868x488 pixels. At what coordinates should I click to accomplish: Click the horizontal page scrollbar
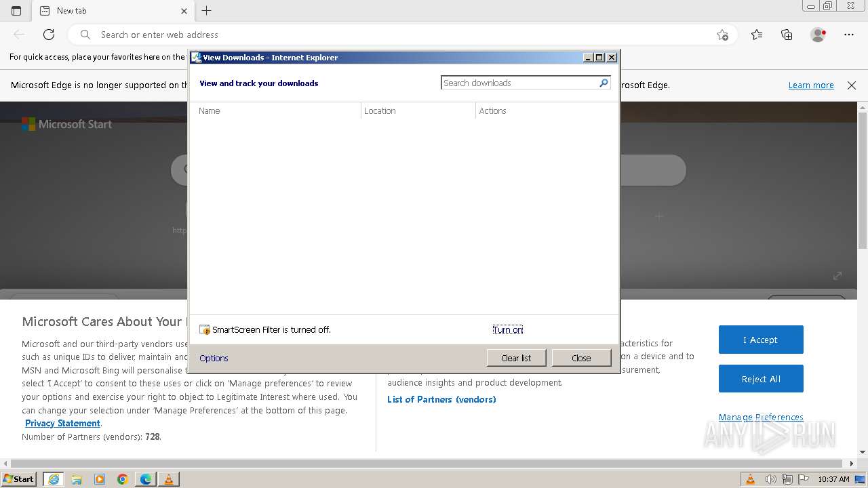[x=427, y=464]
